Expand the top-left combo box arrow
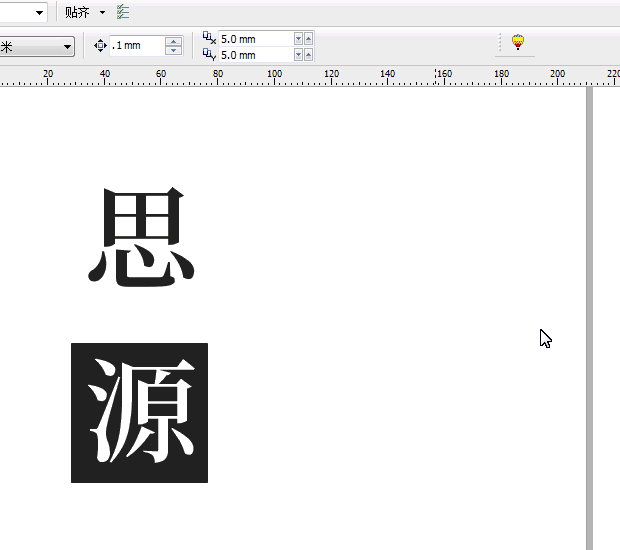The width and height of the screenshot is (620, 550). click(x=39, y=12)
